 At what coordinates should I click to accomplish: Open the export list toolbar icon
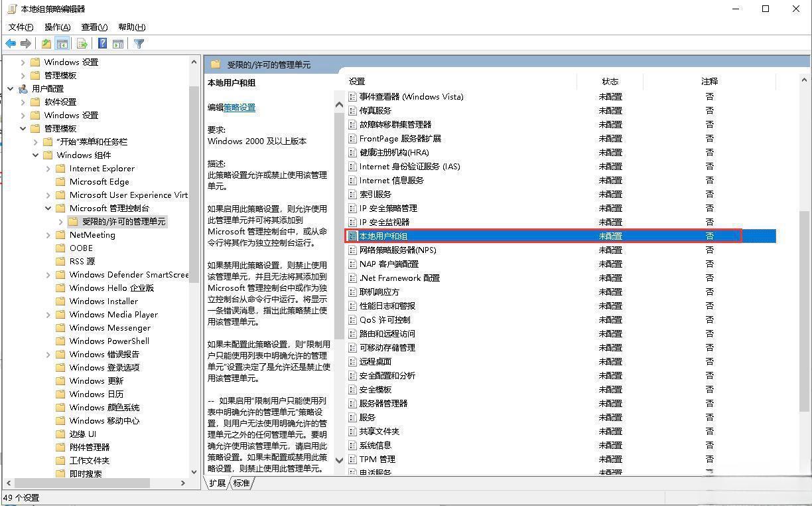(81, 43)
